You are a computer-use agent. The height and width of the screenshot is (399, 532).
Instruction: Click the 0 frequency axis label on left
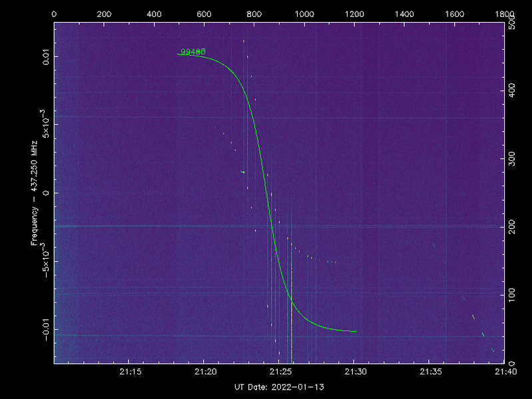click(46, 193)
